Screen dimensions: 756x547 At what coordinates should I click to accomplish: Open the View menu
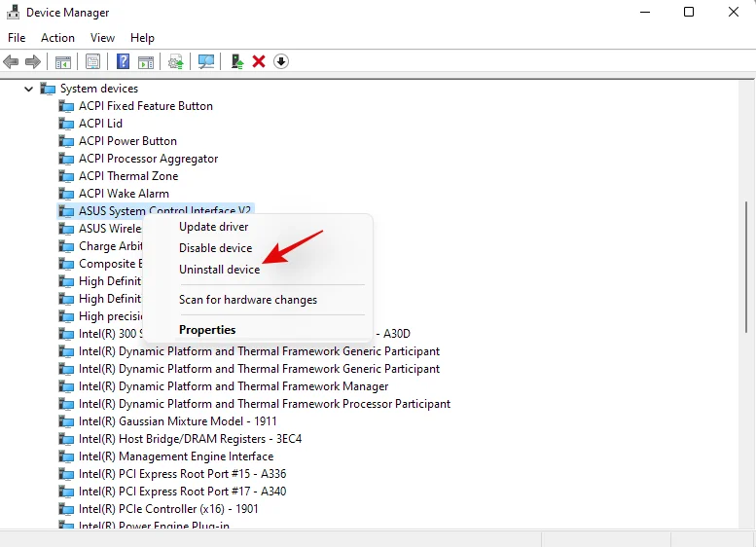point(103,38)
